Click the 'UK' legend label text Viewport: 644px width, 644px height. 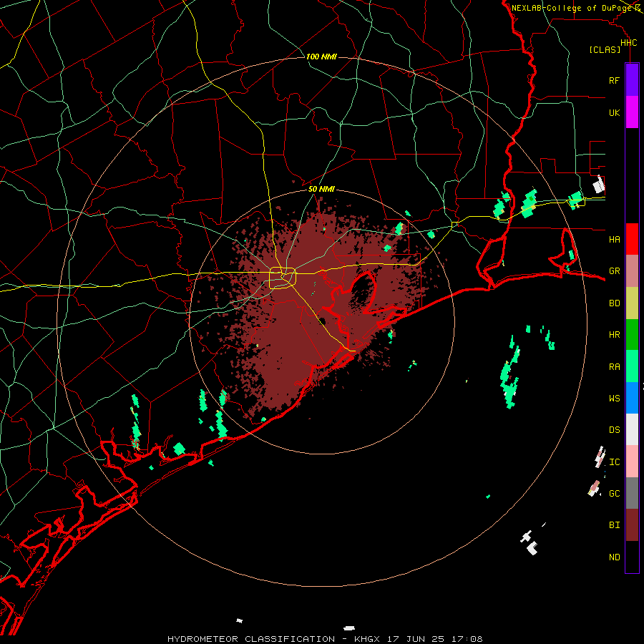(x=615, y=112)
